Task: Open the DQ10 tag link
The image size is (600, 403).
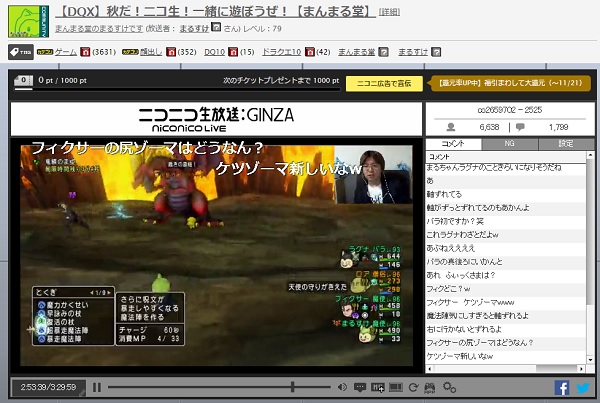Action: tap(214, 52)
